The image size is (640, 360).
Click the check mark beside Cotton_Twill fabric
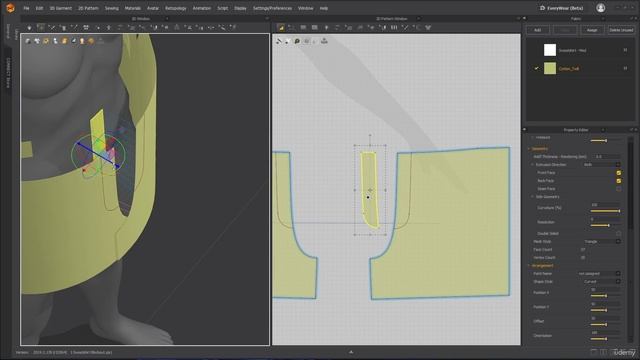(x=537, y=69)
